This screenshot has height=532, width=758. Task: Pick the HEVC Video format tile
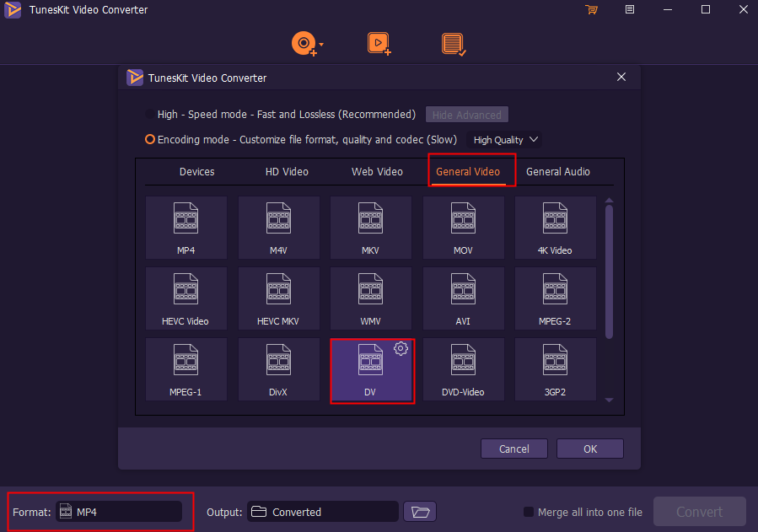[x=186, y=298]
